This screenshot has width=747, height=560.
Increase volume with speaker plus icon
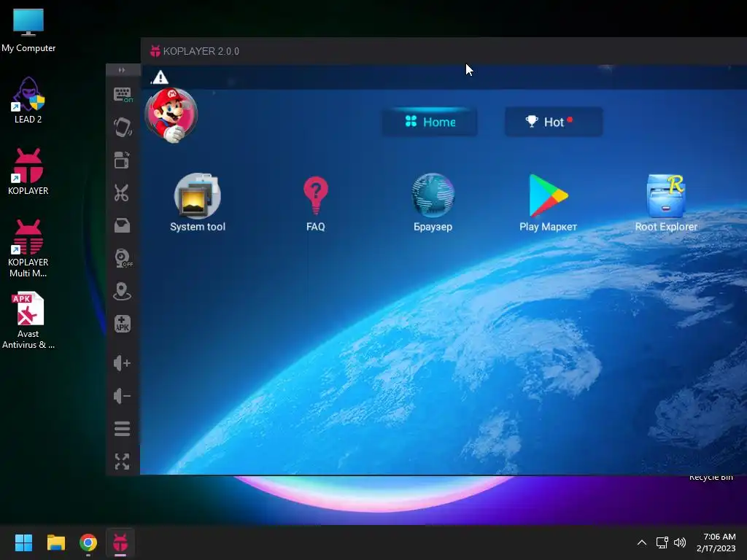tap(122, 363)
